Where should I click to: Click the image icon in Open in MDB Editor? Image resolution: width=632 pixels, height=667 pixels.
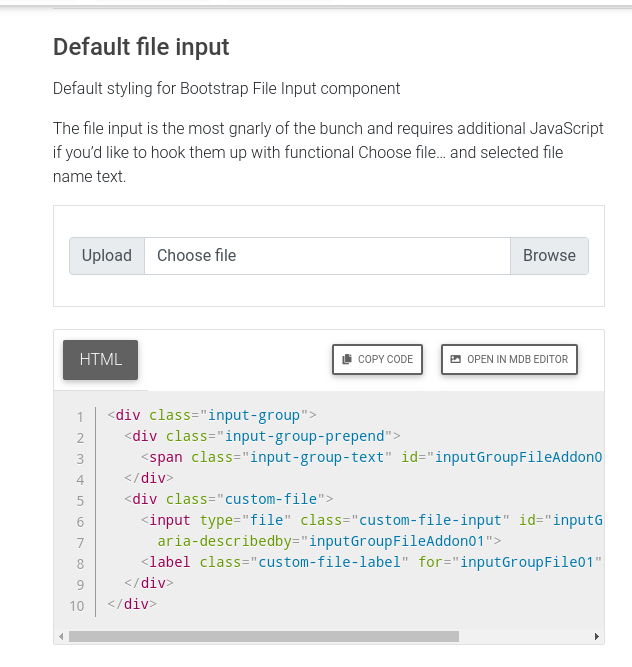pyautogui.click(x=456, y=360)
